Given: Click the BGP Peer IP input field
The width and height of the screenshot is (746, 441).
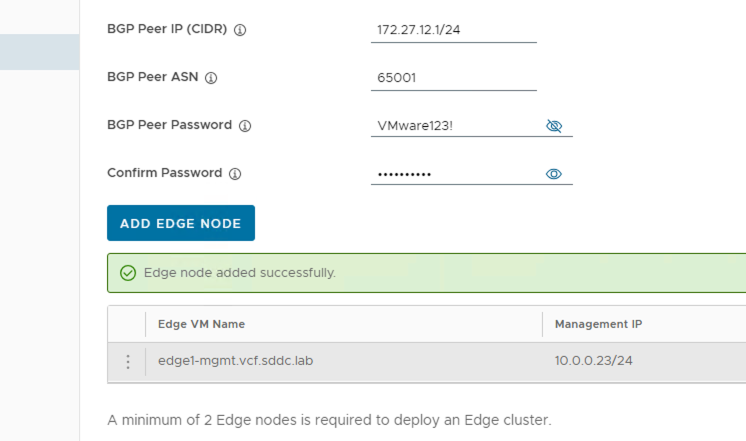Looking at the screenshot, I should [x=453, y=30].
